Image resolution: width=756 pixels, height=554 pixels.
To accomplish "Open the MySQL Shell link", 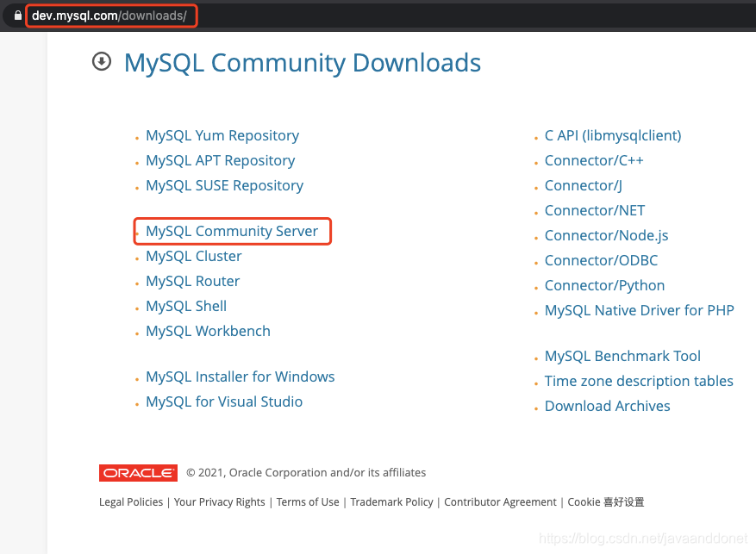I will coord(186,307).
